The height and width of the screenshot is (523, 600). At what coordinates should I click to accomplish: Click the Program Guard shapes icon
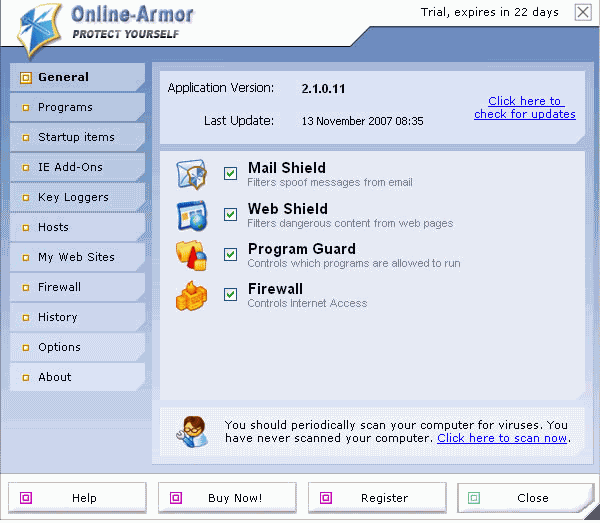click(x=191, y=255)
